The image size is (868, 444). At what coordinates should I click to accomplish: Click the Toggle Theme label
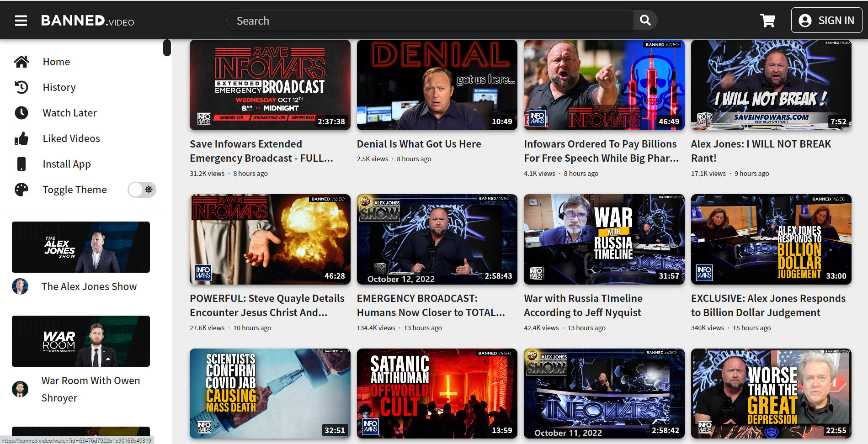pyautogui.click(x=75, y=190)
